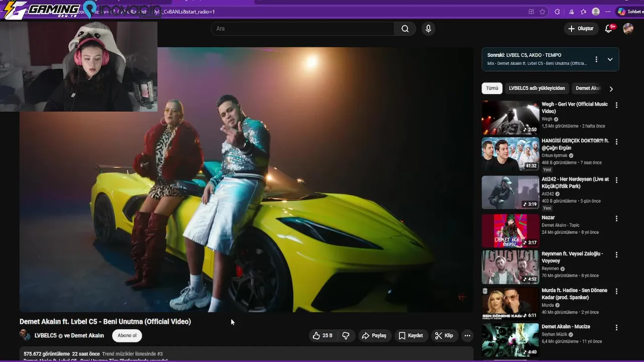Click Wegh - Geri Ver video title

point(575,108)
